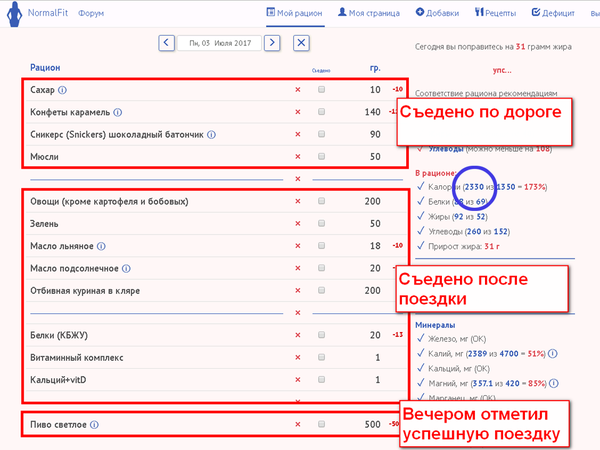The height and width of the screenshot is (450, 600).
Task: Click the info icon beside Конфеты карамель
Action: tap(118, 112)
